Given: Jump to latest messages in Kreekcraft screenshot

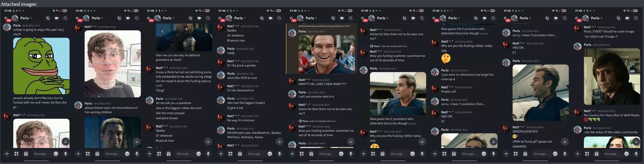Looking at the screenshot, I should (x=493, y=142).
